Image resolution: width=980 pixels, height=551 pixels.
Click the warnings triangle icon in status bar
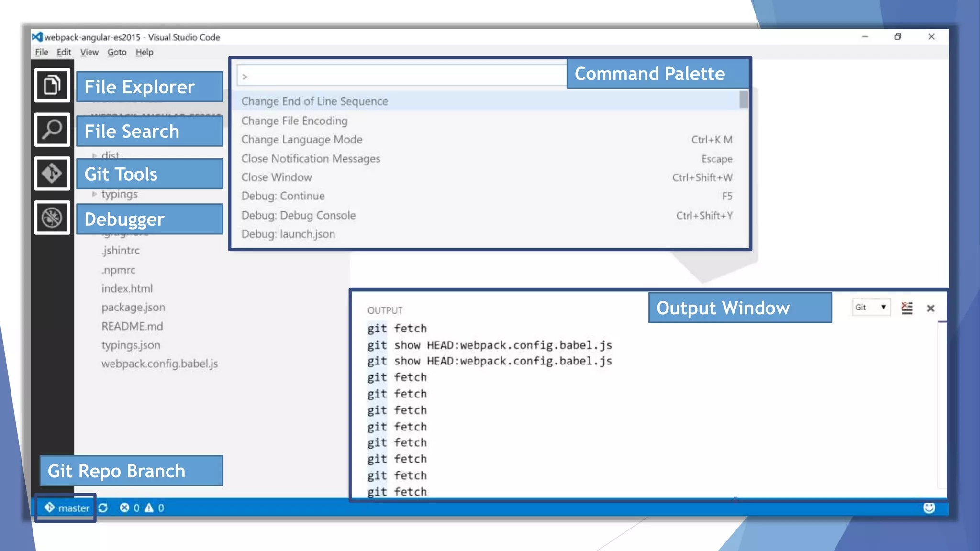(x=149, y=508)
